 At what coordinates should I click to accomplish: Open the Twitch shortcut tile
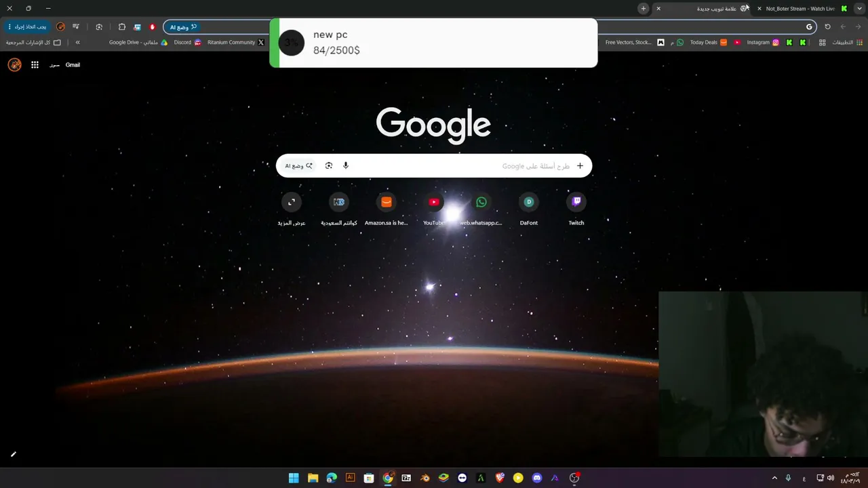(576, 209)
